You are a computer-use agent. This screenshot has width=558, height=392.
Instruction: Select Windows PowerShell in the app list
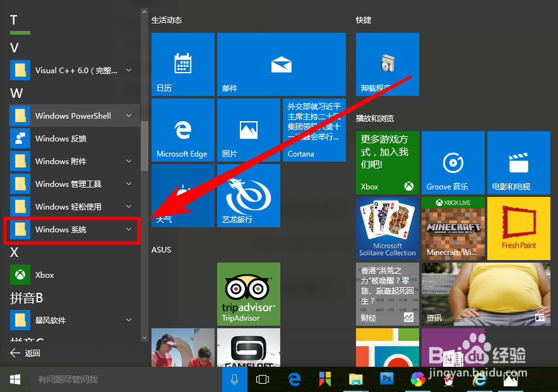73,116
